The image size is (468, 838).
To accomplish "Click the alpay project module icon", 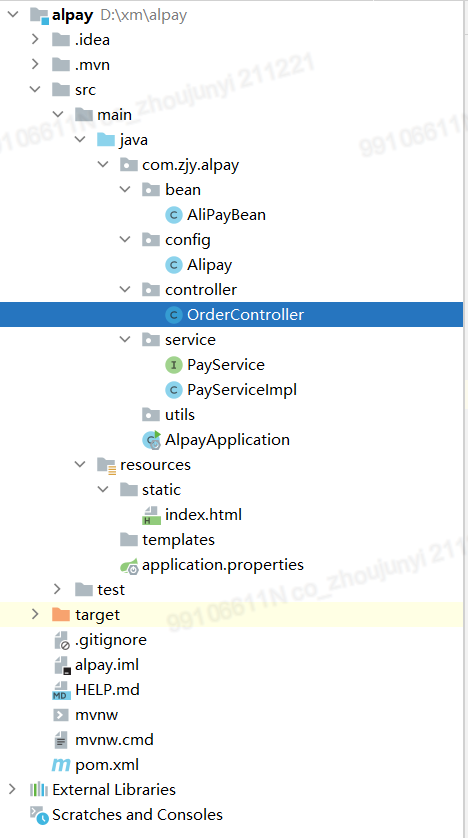I will (x=40, y=15).
